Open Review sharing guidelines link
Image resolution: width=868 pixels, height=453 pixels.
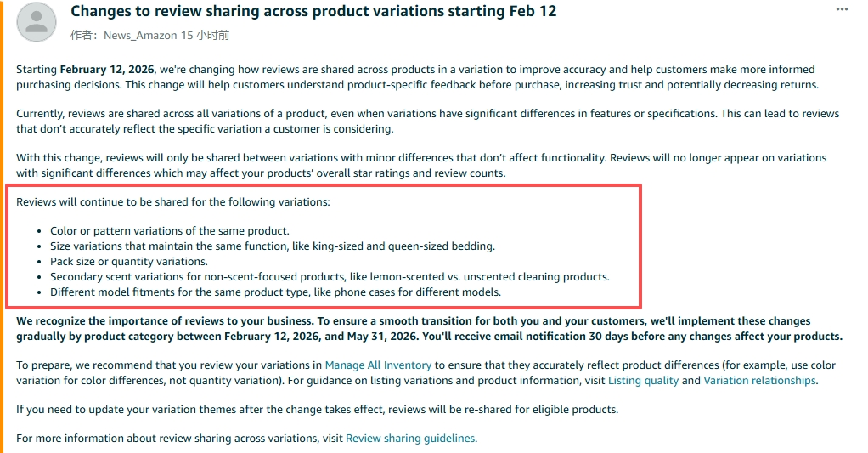click(410, 439)
